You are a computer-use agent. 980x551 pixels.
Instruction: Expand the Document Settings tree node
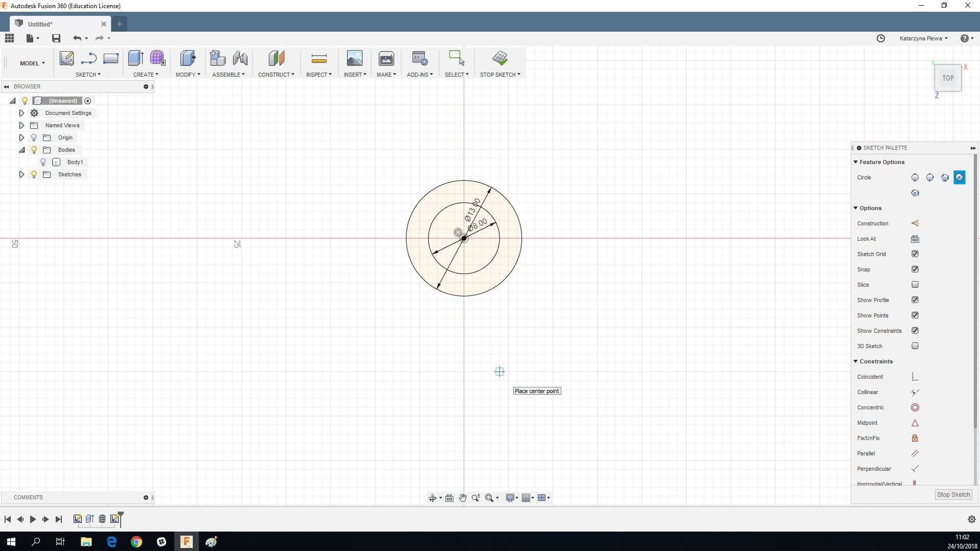[x=21, y=113]
